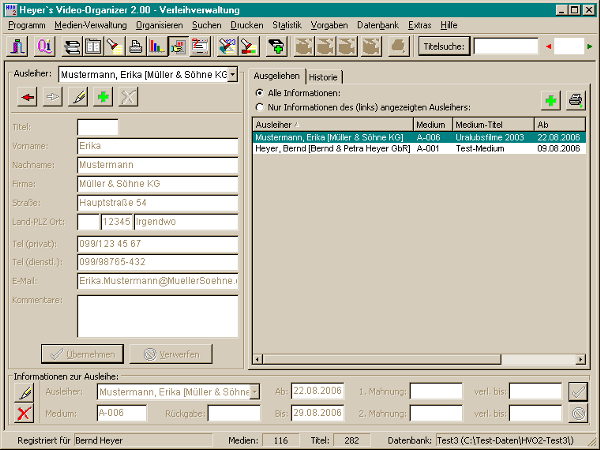Click the green plus icon in the borrower panel
This screenshot has width=600, height=450.
tap(103, 96)
